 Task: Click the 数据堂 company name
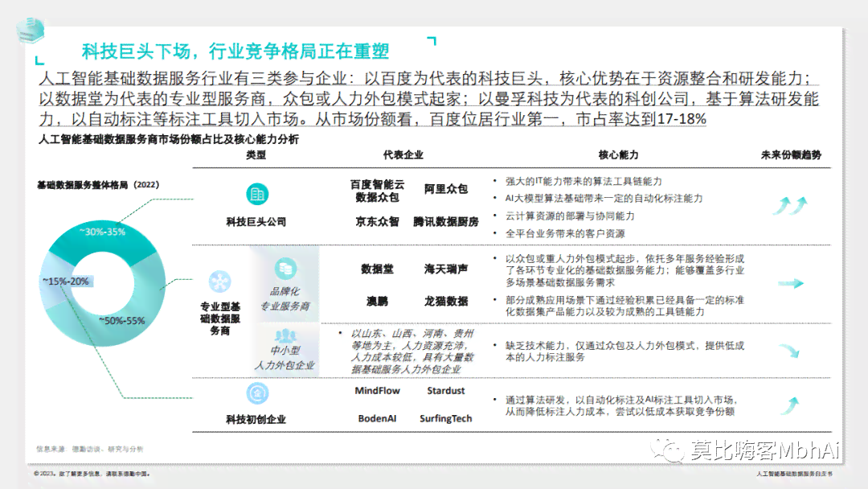pos(377,269)
